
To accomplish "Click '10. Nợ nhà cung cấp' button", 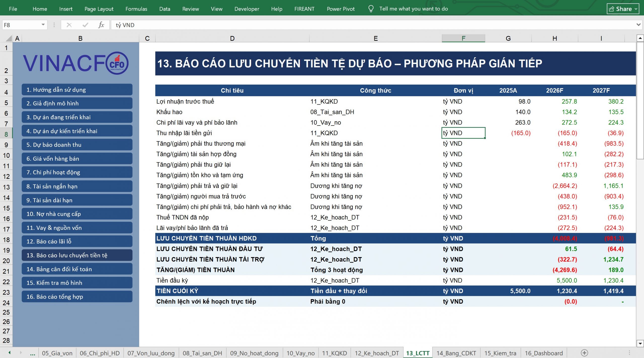I will pyautogui.click(x=77, y=214).
